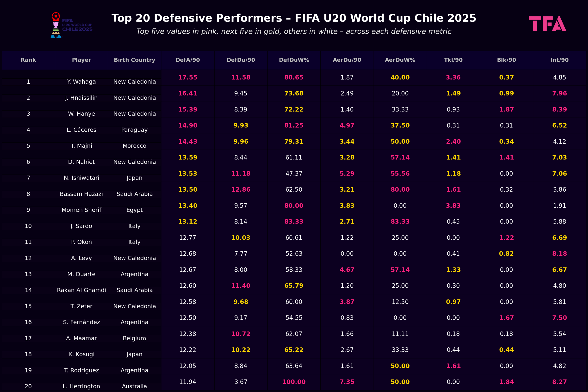
Task: Click the Int/90 value 7.96
Action: point(560,94)
